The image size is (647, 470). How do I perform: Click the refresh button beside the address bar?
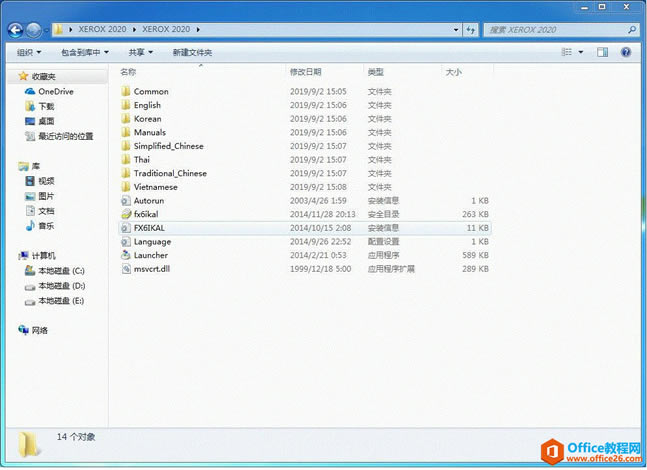coord(470,30)
